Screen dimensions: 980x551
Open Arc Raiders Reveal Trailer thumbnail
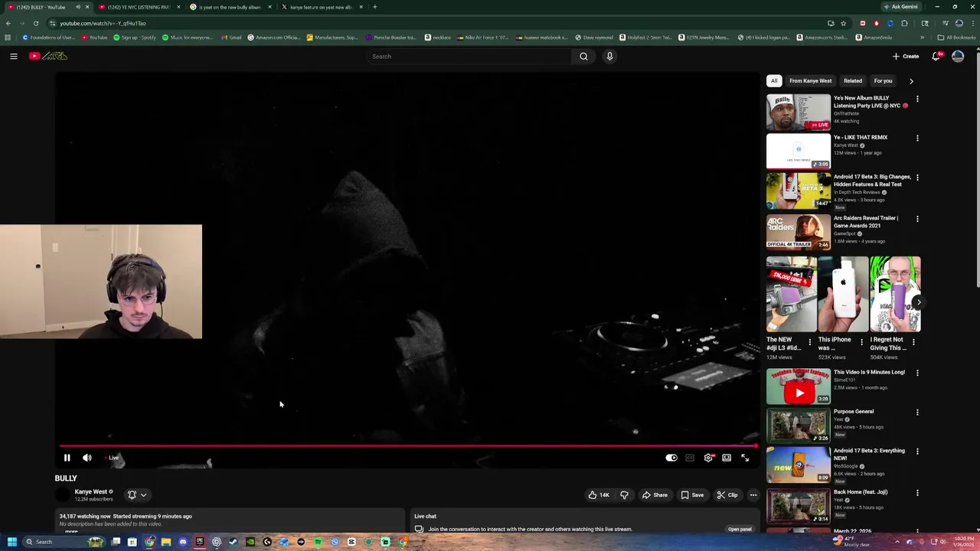[799, 232]
